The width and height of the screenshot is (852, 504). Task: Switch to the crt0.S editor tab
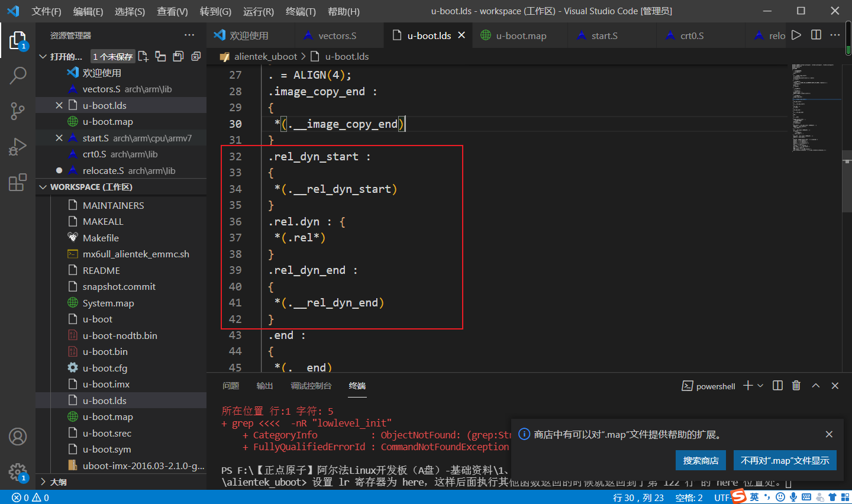[701, 35]
